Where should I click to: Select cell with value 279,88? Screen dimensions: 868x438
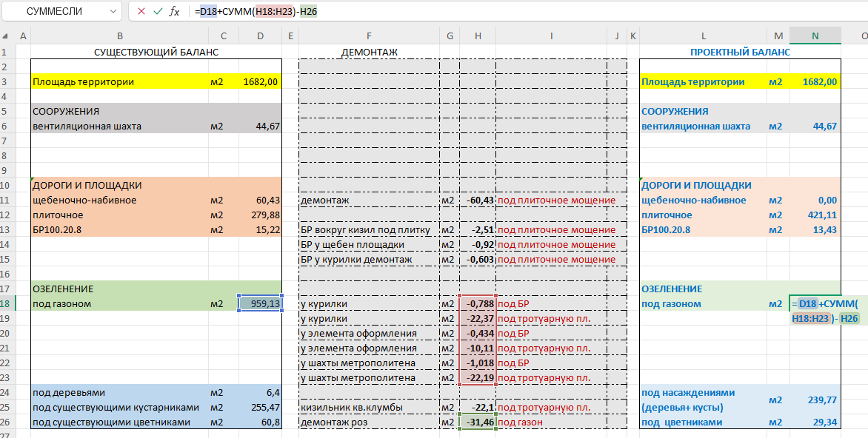(x=260, y=215)
